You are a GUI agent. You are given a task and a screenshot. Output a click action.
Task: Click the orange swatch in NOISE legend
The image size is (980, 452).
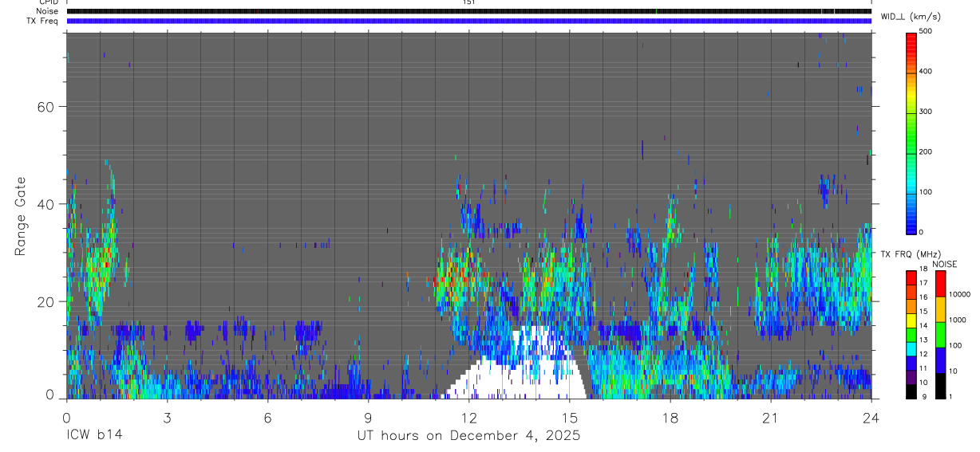tap(940, 309)
